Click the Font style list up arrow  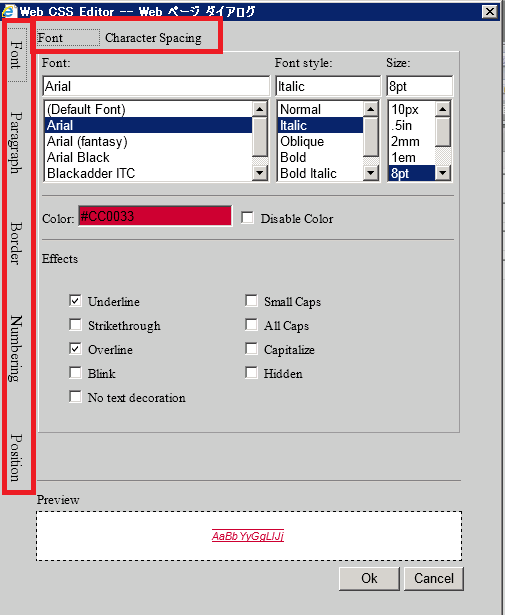pos(371,109)
